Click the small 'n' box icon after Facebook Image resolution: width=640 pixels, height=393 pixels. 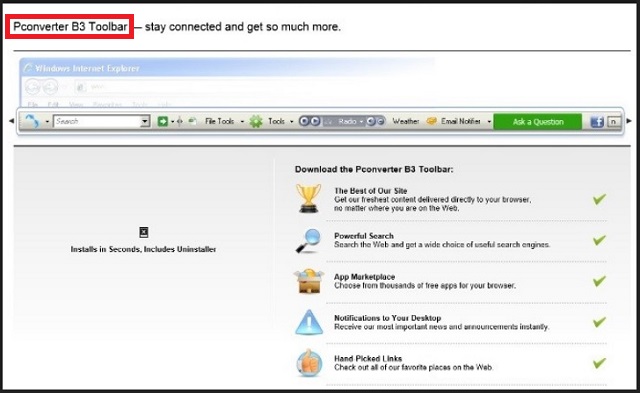click(614, 122)
